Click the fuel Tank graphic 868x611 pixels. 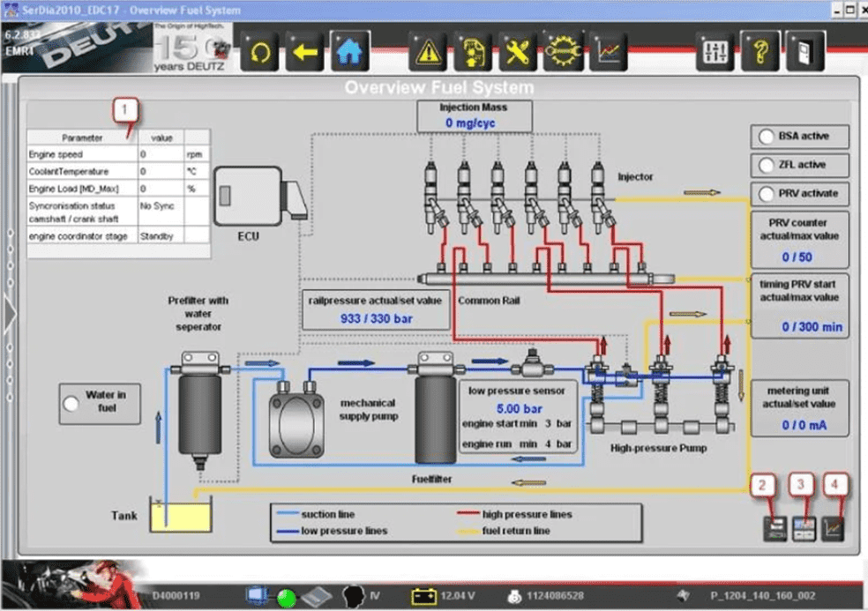[181, 515]
